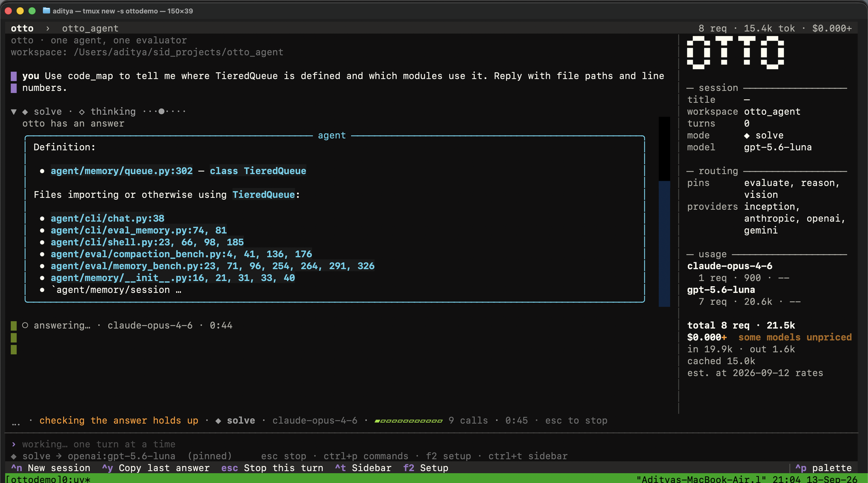Click esc Stop this turn in footer

tap(272, 468)
